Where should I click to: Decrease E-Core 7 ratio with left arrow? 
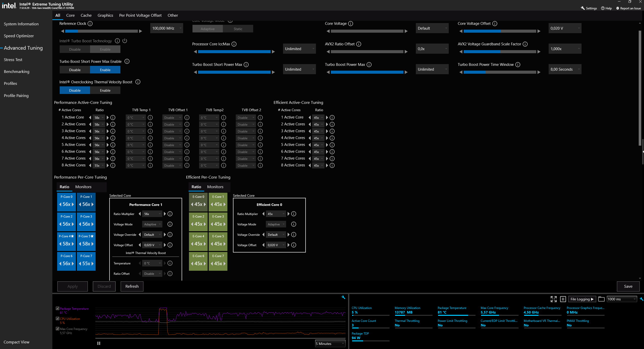pyautogui.click(x=212, y=264)
